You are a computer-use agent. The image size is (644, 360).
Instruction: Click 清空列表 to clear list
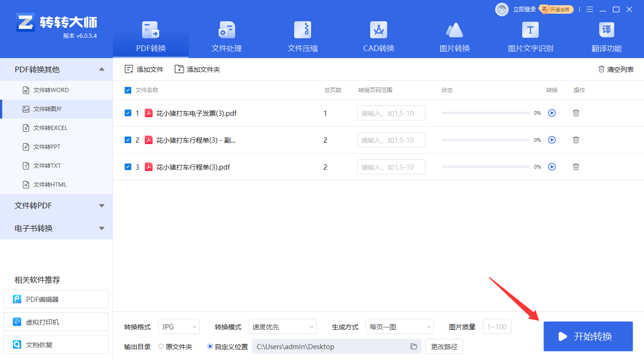click(616, 69)
